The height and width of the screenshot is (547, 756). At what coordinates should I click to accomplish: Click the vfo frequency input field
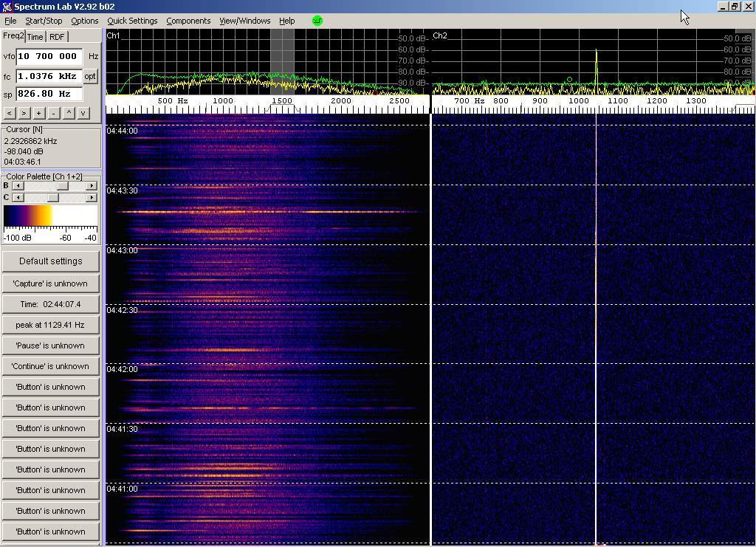(x=49, y=56)
